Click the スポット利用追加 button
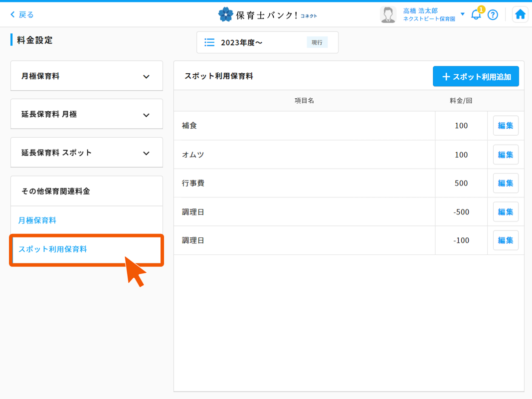The height and width of the screenshot is (399, 532). 476,77
